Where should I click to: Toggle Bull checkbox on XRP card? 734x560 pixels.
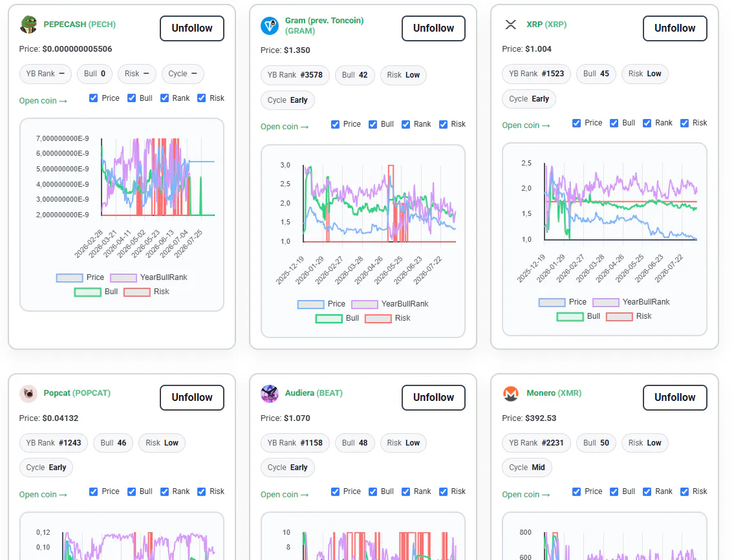(x=614, y=123)
